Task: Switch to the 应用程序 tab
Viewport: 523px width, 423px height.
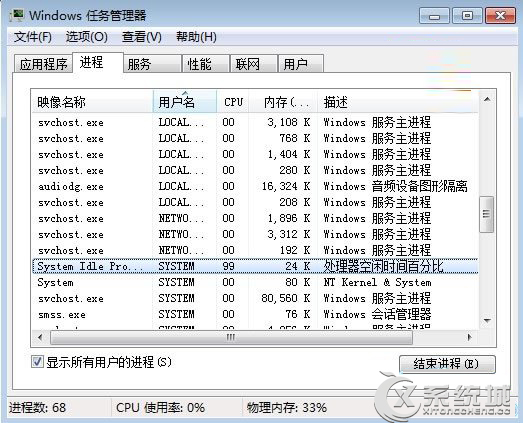Action: click(43, 64)
